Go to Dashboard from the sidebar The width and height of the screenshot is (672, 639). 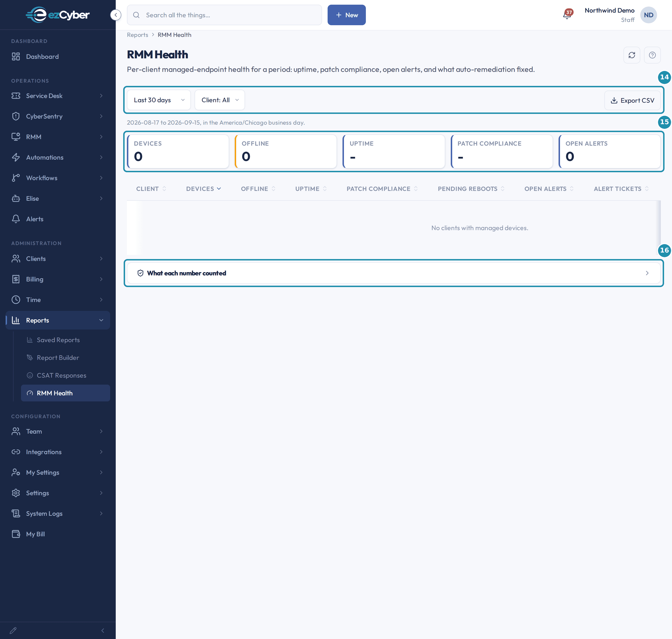point(58,56)
